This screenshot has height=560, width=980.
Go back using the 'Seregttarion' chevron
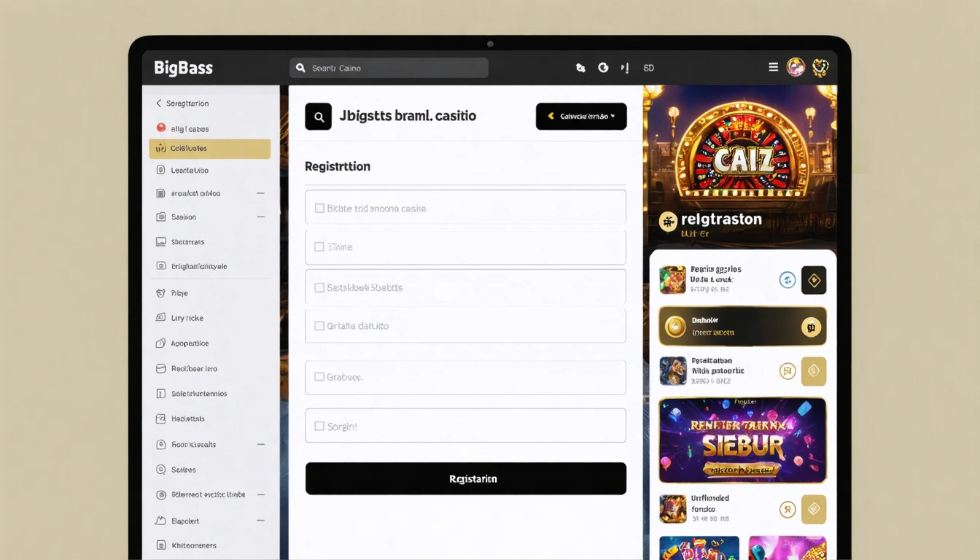159,104
